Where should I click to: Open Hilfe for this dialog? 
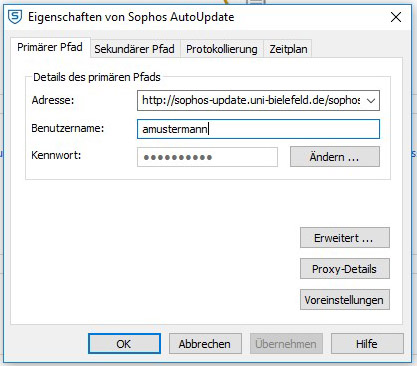click(367, 344)
